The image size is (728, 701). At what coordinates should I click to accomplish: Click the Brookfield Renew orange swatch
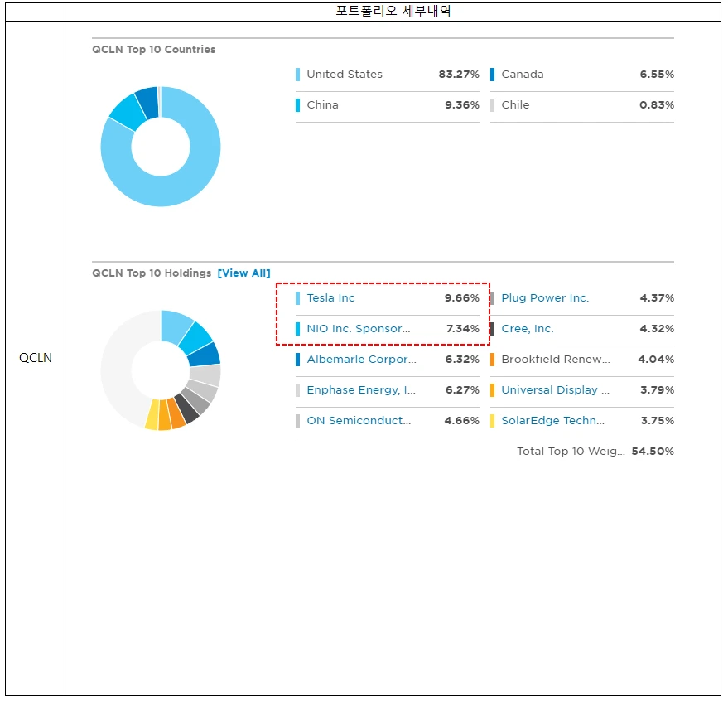(x=492, y=359)
